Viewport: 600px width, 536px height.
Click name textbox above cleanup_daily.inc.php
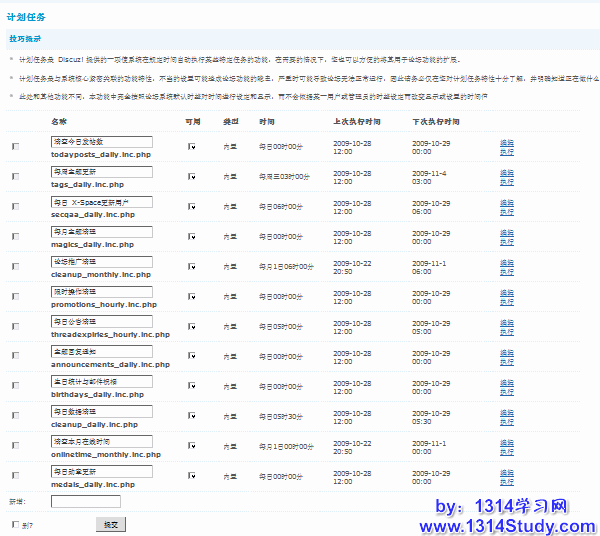pyautogui.click(x=101, y=411)
